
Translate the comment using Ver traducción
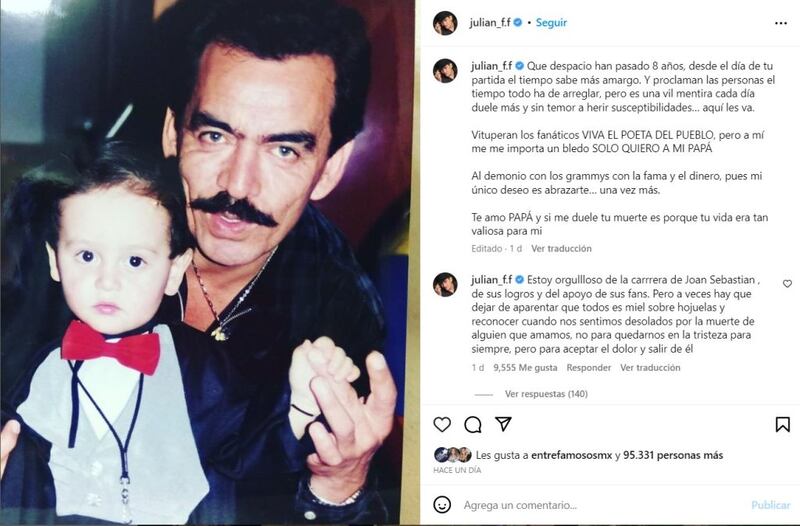pyautogui.click(x=650, y=367)
